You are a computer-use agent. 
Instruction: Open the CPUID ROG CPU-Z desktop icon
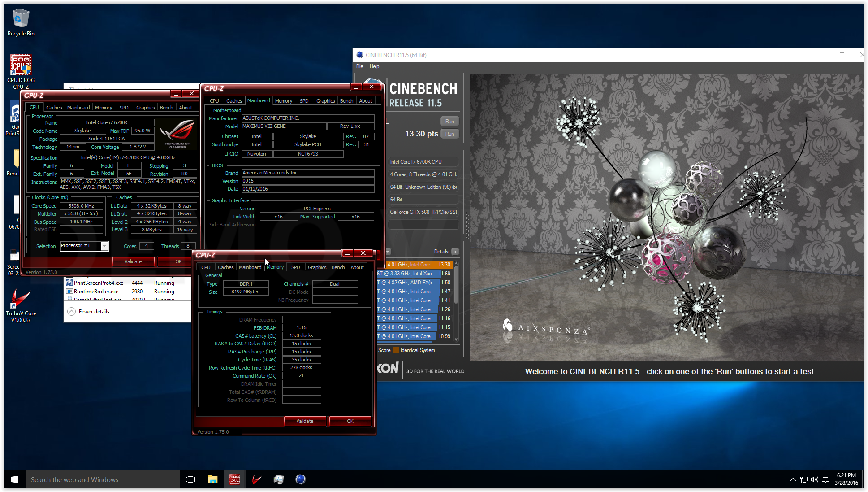click(21, 71)
